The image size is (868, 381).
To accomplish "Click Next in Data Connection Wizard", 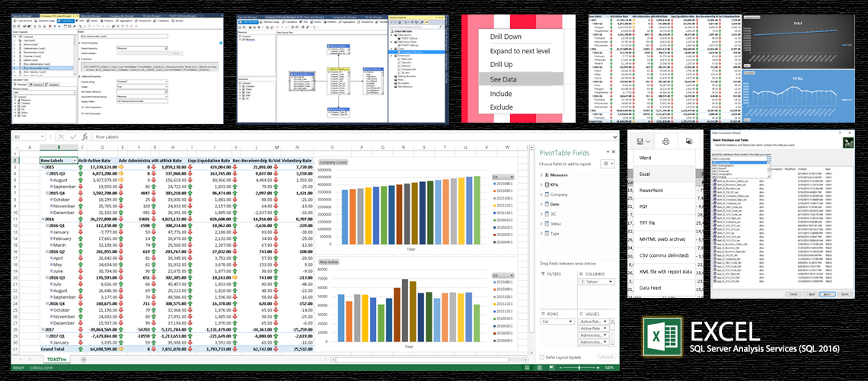I will (x=826, y=294).
